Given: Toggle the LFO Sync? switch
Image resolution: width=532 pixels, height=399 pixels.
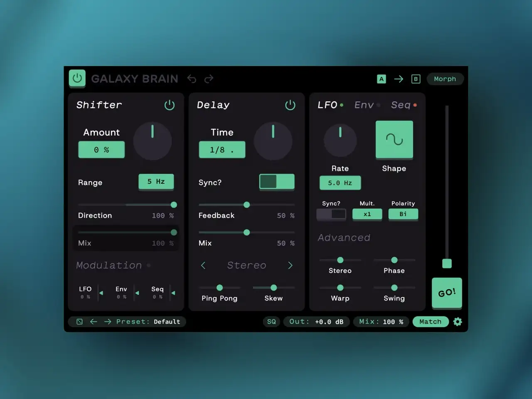Looking at the screenshot, I should click(331, 214).
